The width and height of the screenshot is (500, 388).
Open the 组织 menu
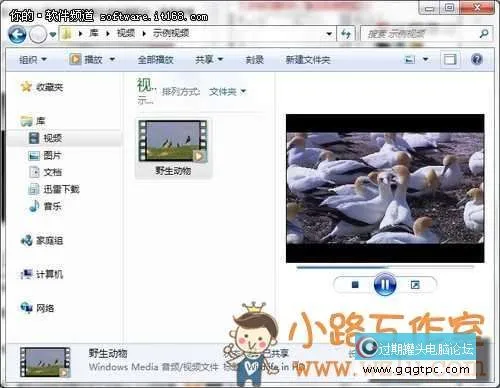coord(33,60)
